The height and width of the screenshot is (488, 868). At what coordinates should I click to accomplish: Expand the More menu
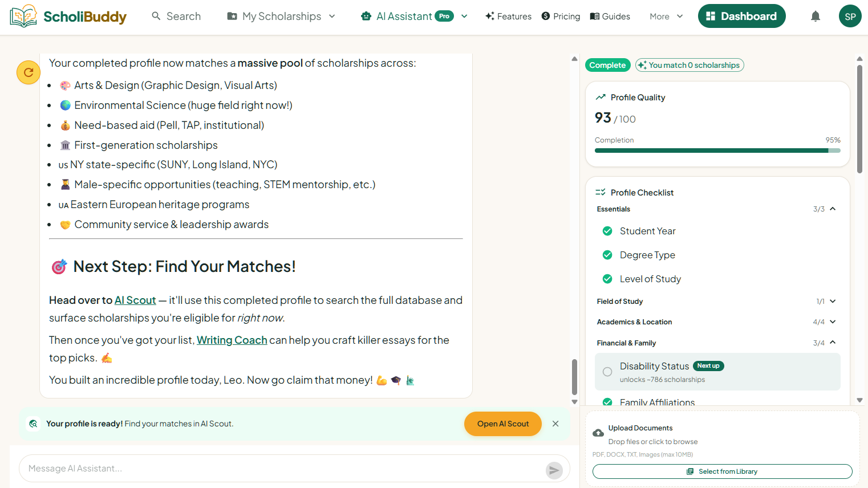pos(666,17)
